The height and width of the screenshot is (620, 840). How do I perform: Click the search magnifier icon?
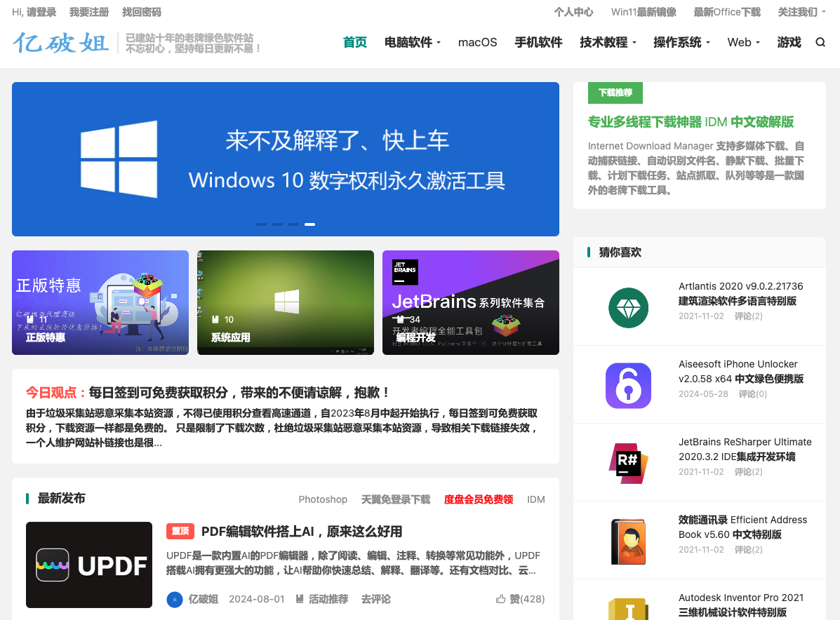[x=820, y=42]
